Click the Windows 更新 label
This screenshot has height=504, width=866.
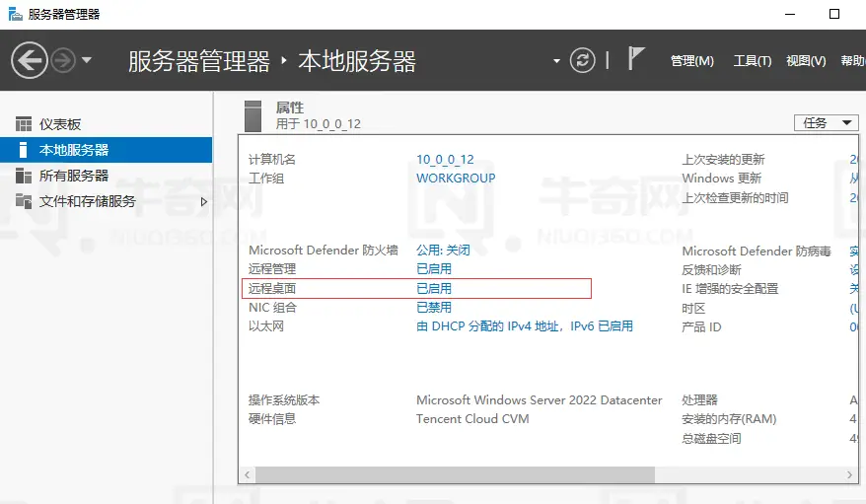click(721, 179)
